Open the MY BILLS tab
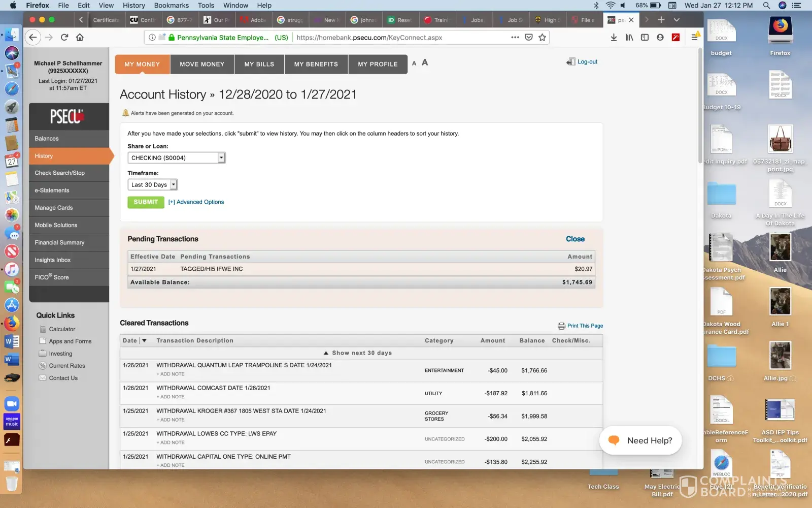The height and width of the screenshot is (508, 812). click(x=259, y=65)
